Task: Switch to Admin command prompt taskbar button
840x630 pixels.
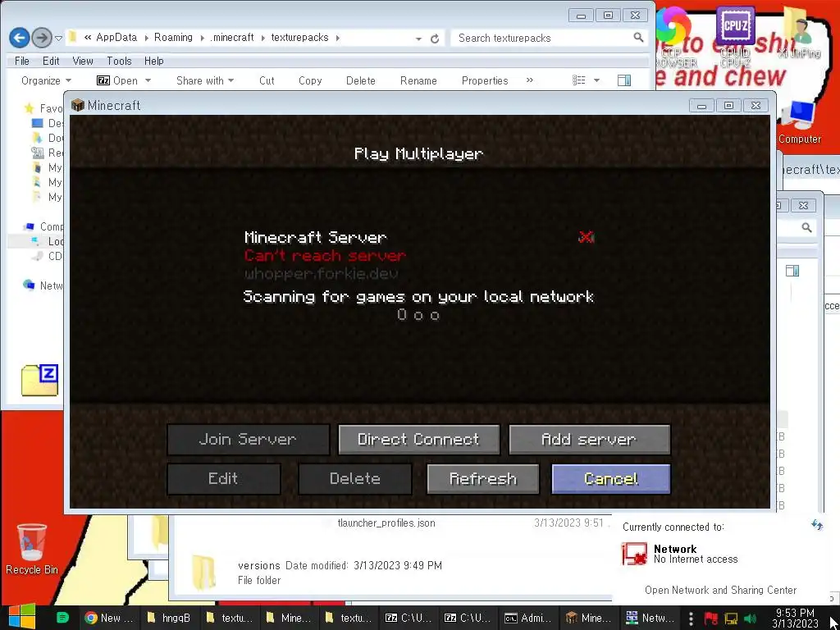Action: [527, 618]
